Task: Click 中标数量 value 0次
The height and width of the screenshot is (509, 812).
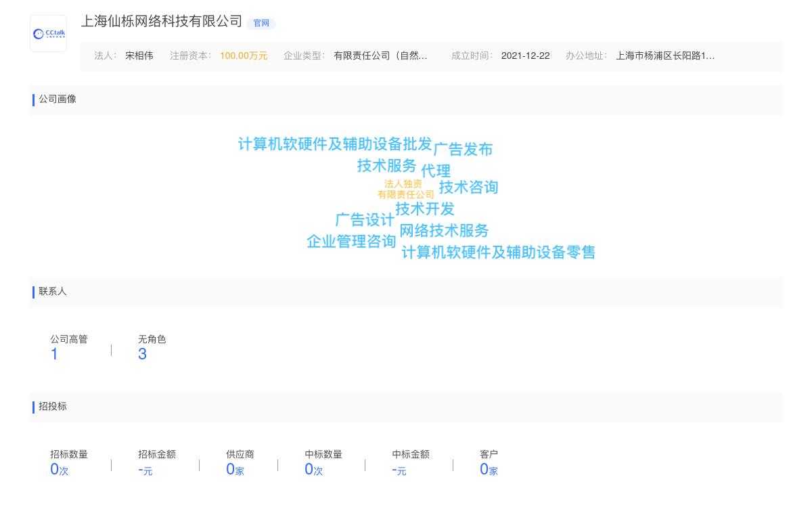Action: click(x=313, y=468)
